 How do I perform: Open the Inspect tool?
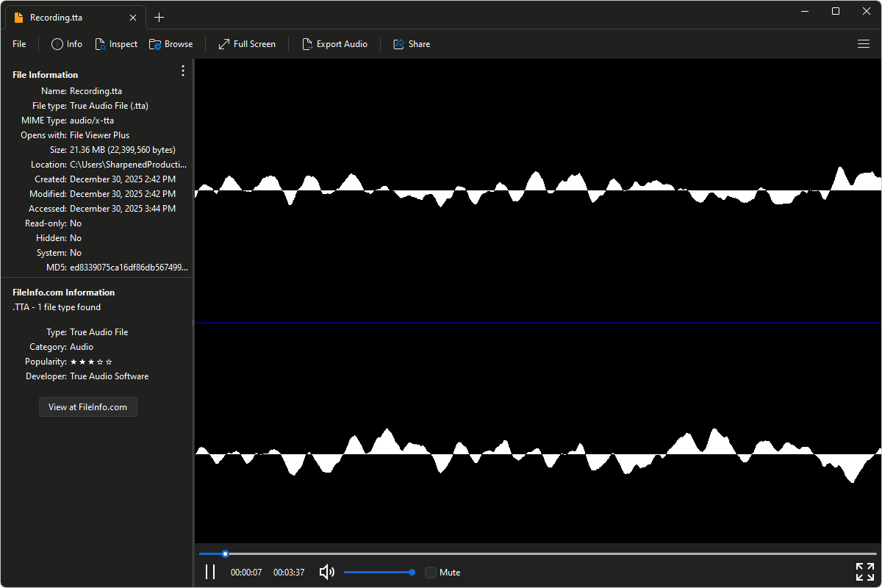[101, 44]
